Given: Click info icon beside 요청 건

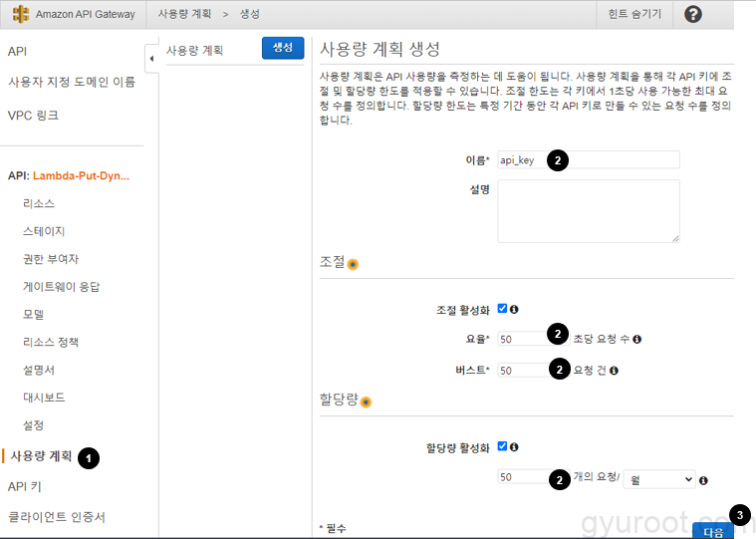Looking at the screenshot, I should point(614,370).
